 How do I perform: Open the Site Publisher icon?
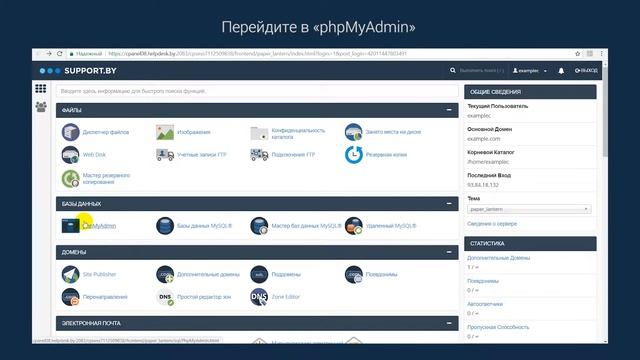coord(70,274)
